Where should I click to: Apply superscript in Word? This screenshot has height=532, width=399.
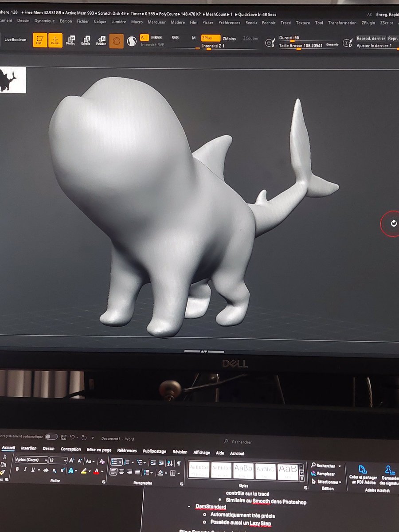62,469
